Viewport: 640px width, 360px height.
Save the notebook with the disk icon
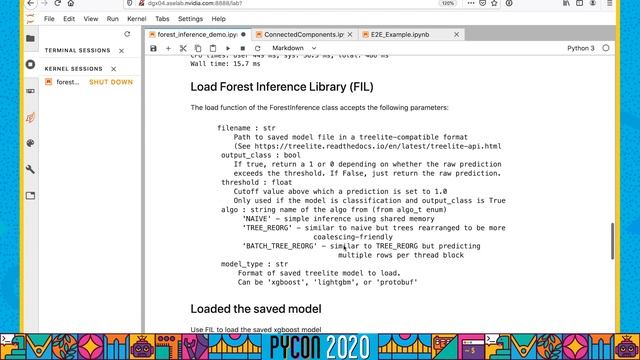pyautogui.click(x=153, y=48)
